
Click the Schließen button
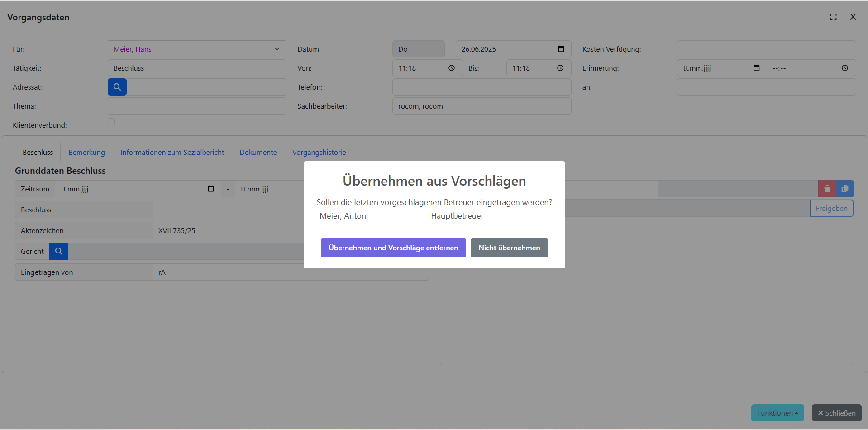click(836, 413)
